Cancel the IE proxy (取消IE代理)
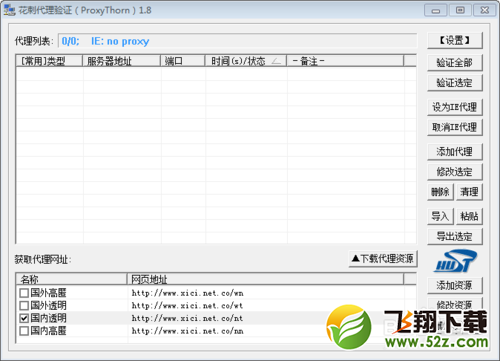 tap(455, 127)
